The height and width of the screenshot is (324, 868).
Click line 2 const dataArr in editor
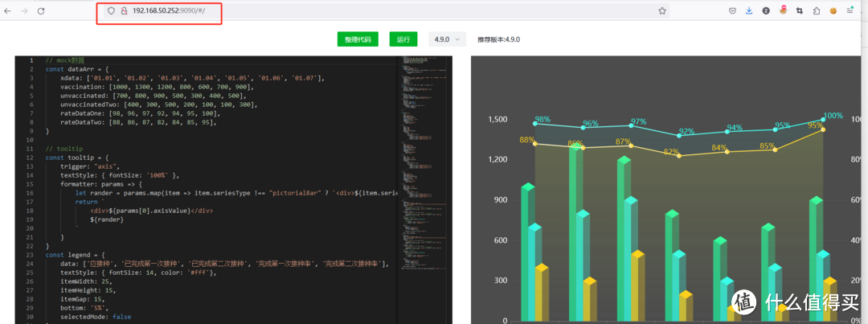(x=80, y=69)
